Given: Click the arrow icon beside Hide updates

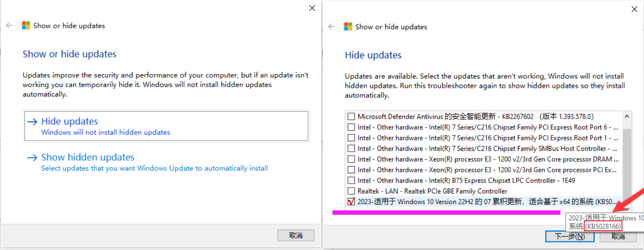Looking at the screenshot, I should 32,122.
